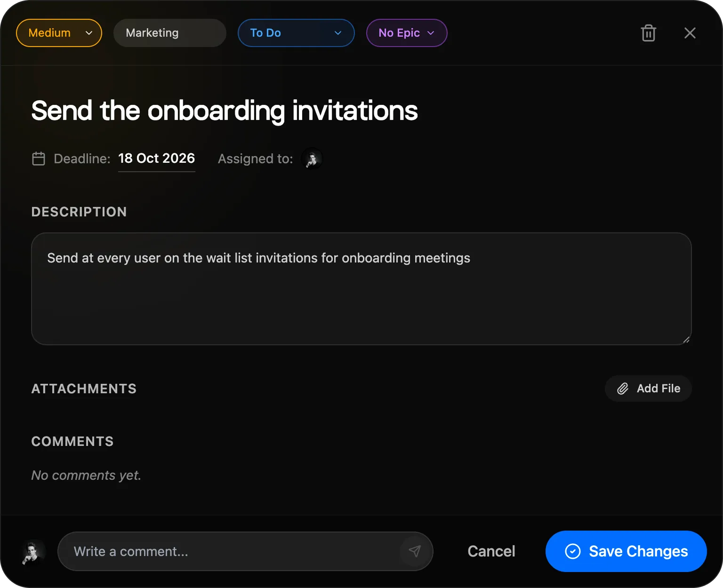The width and height of the screenshot is (723, 588).
Task: Click inside the description text area
Action: [361, 289]
